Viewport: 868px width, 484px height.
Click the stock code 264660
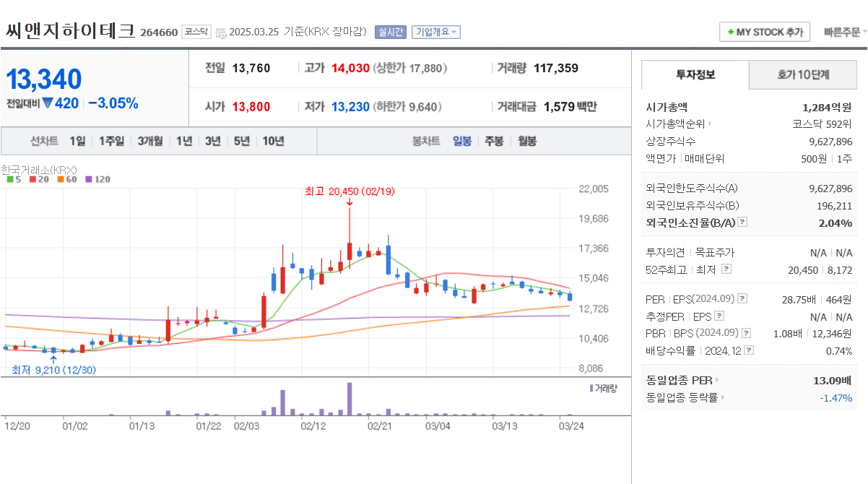click(159, 33)
